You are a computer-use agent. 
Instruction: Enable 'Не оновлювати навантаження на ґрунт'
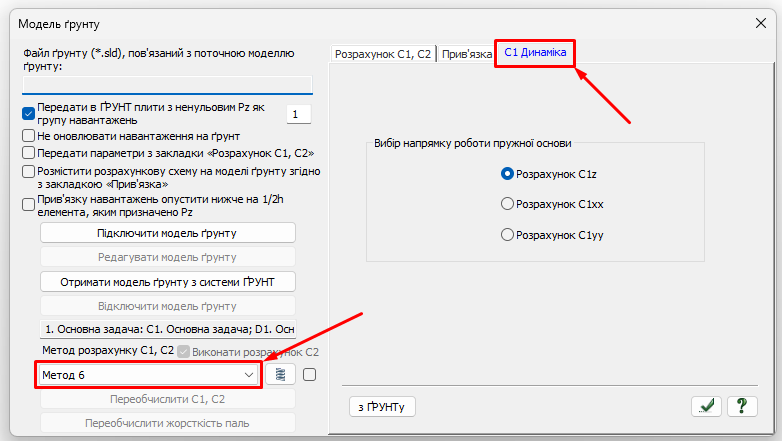[29, 135]
